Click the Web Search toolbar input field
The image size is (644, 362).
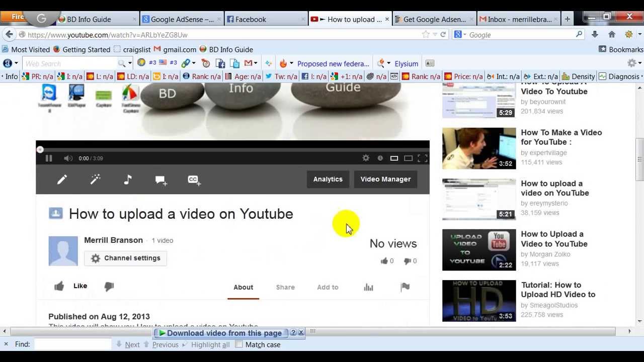tap(69, 63)
